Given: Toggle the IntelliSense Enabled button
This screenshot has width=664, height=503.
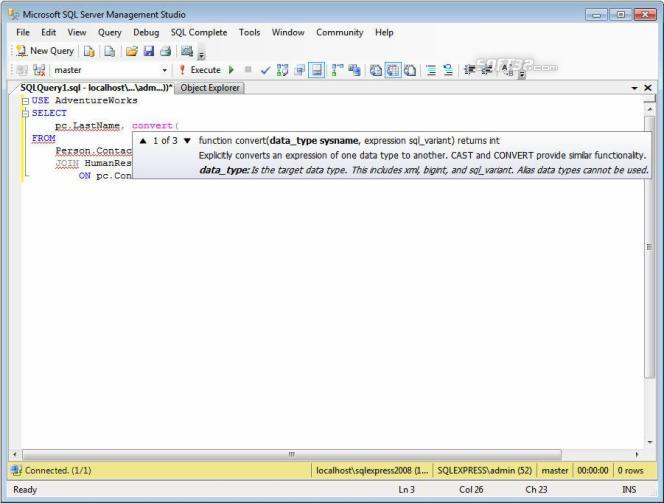Looking at the screenshot, I should pyautogui.click(x=316, y=70).
